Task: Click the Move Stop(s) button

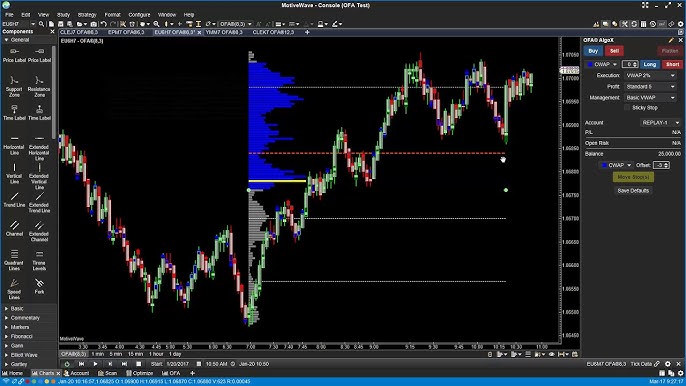Action: click(633, 177)
